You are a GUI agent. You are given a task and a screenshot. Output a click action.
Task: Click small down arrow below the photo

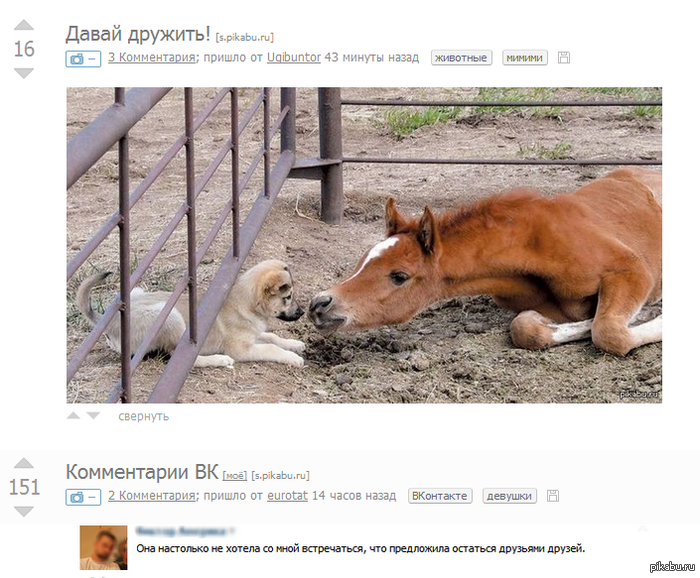click(93, 416)
